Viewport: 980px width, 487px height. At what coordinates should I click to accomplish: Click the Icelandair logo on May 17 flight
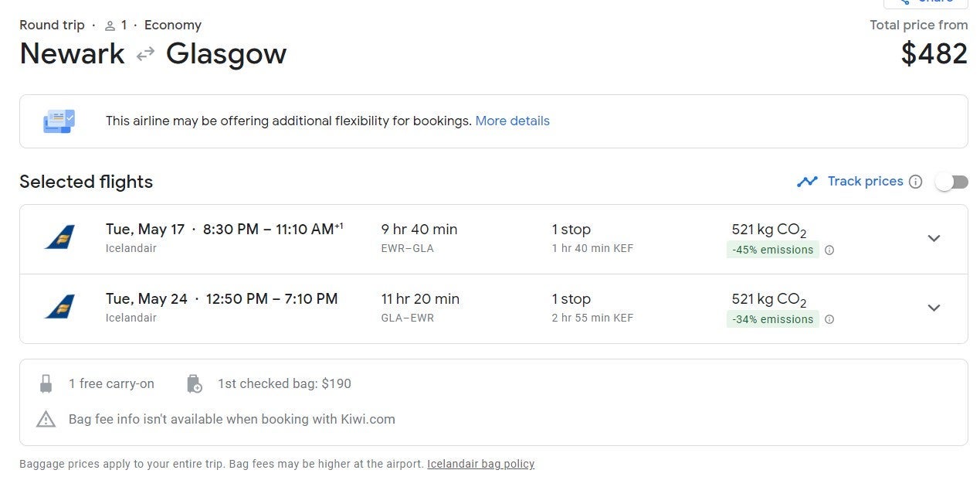[x=59, y=238]
